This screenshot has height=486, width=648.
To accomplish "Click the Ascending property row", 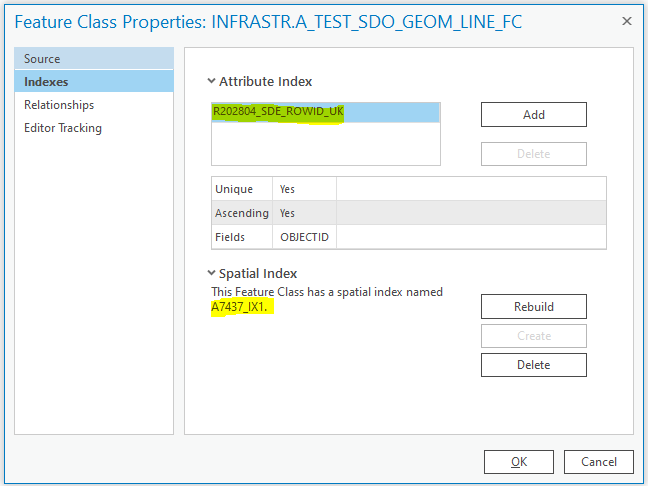I will coord(408,213).
